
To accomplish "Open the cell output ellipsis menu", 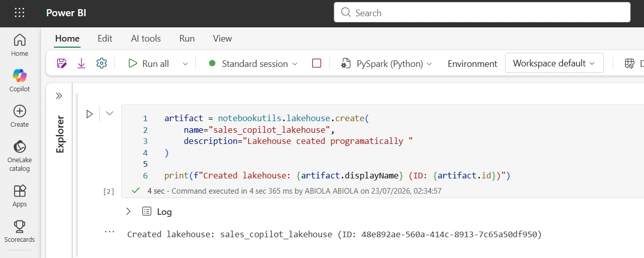I will pos(110,231).
